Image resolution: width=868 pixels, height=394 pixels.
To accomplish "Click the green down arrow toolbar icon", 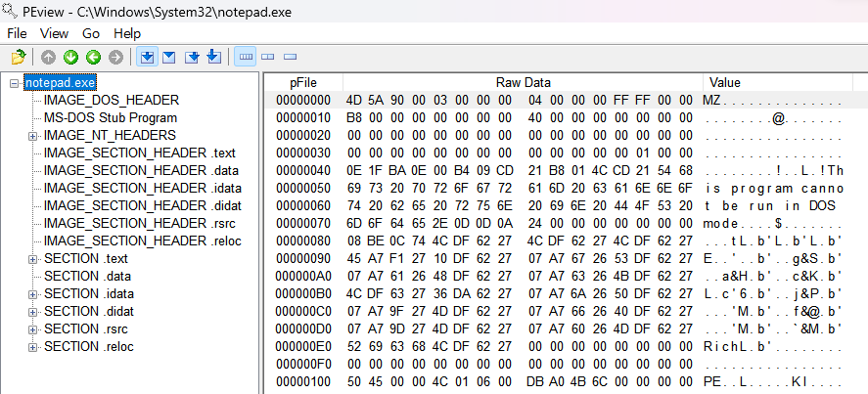I will point(70,57).
